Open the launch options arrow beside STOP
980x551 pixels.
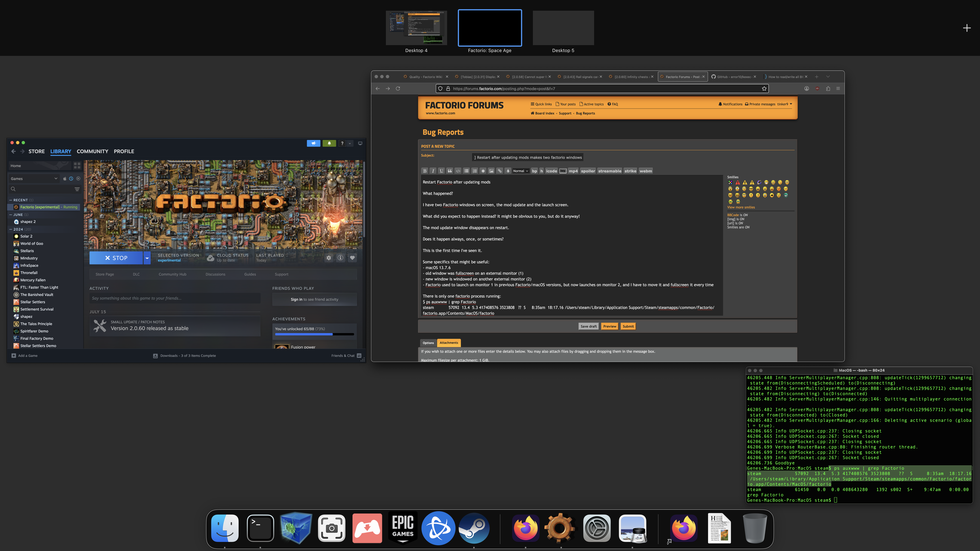point(147,258)
